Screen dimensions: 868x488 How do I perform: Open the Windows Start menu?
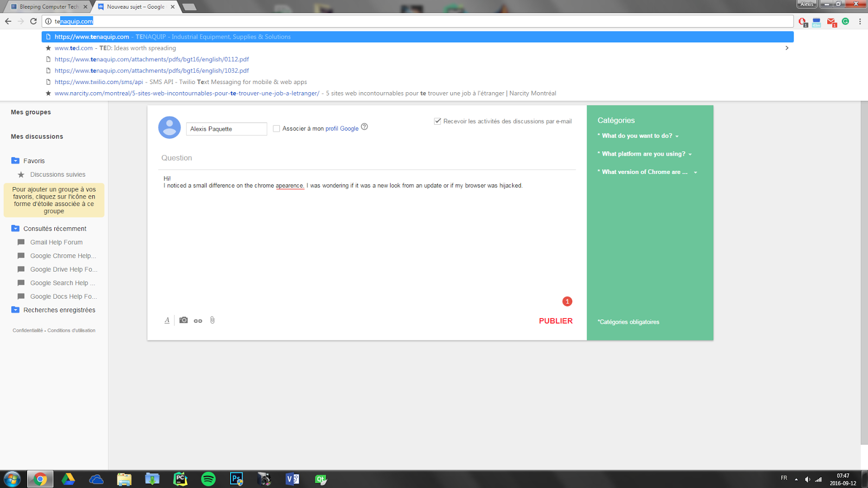tap(12, 479)
